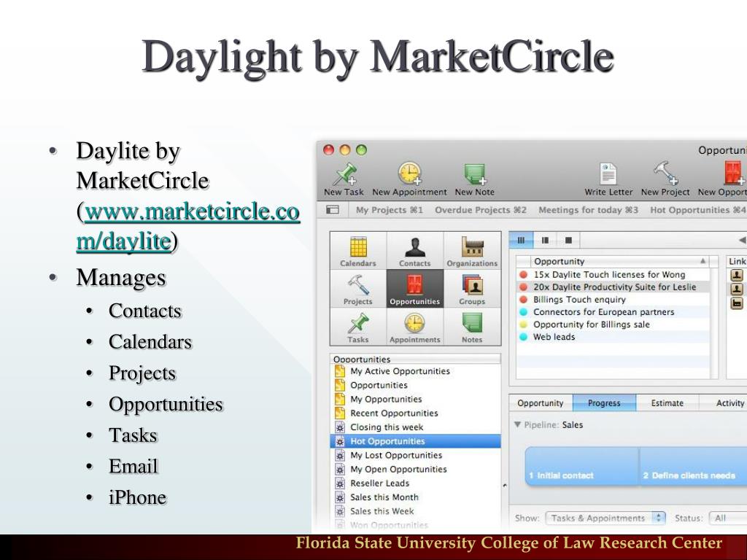Viewport: 747px width, 560px height.
Task: Select the My Open Opportunities smart list
Action: pyautogui.click(x=415, y=469)
